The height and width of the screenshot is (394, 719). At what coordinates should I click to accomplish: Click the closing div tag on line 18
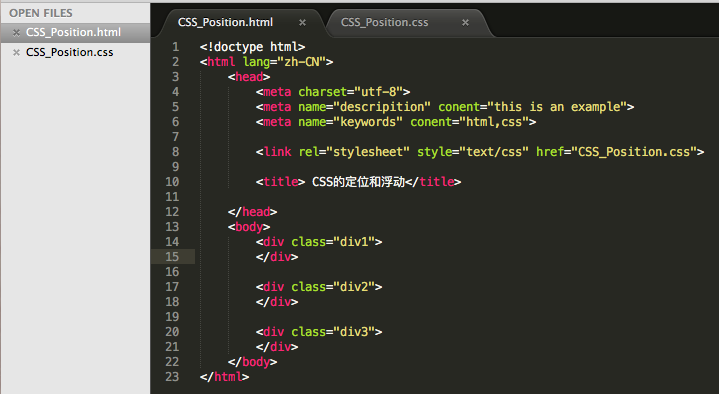pos(277,302)
